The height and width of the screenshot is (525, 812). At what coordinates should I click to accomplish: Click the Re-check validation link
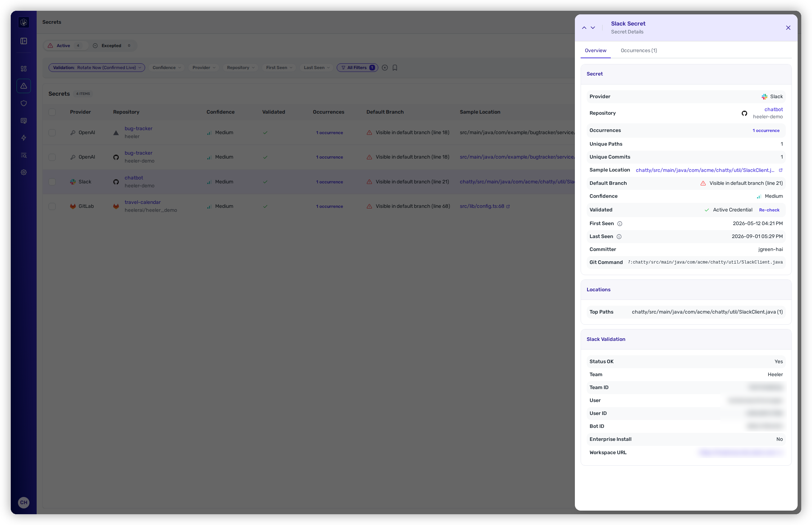click(769, 210)
